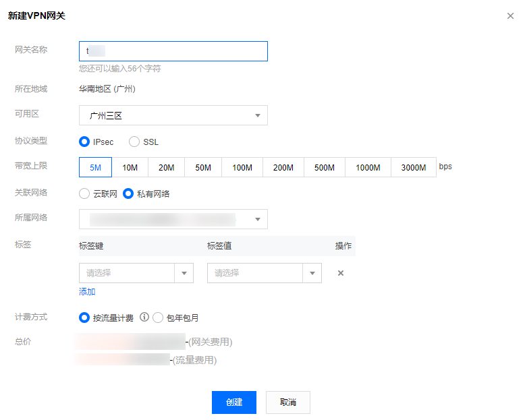Click the info icon beside 按流量计费
The width and height of the screenshot is (525, 420).
tap(144, 317)
